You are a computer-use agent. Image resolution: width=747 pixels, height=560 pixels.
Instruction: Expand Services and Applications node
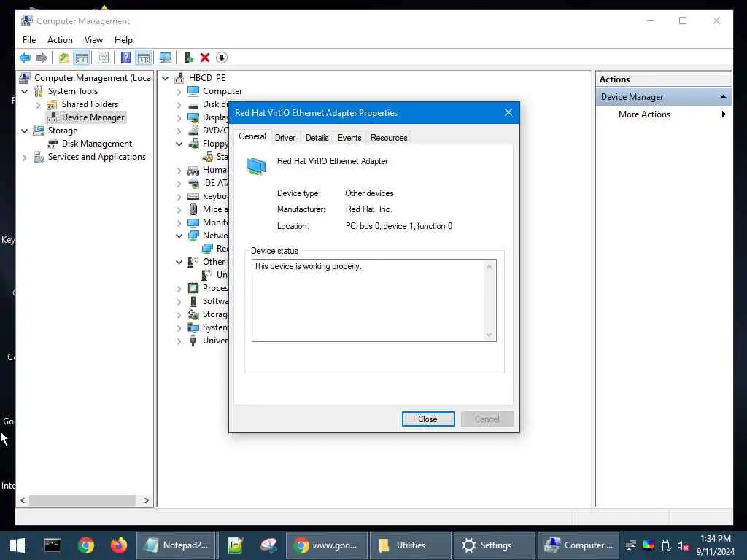point(25,157)
